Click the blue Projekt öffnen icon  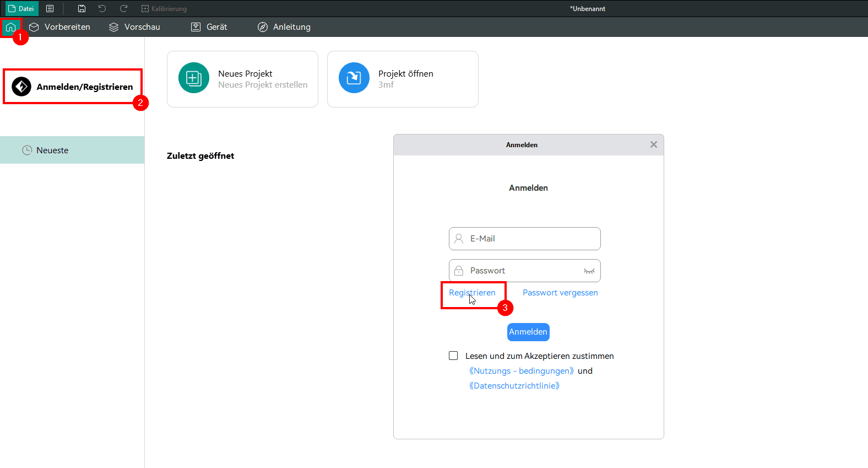(354, 78)
